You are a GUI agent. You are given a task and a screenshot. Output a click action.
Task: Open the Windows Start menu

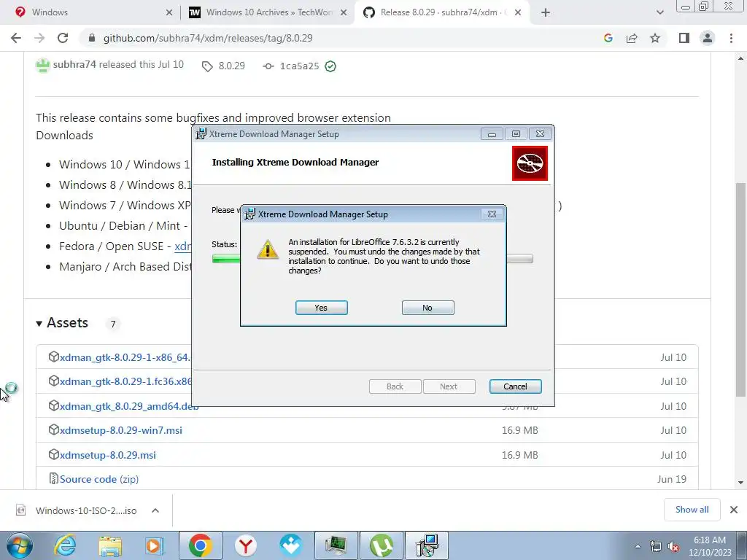click(20, 545)
